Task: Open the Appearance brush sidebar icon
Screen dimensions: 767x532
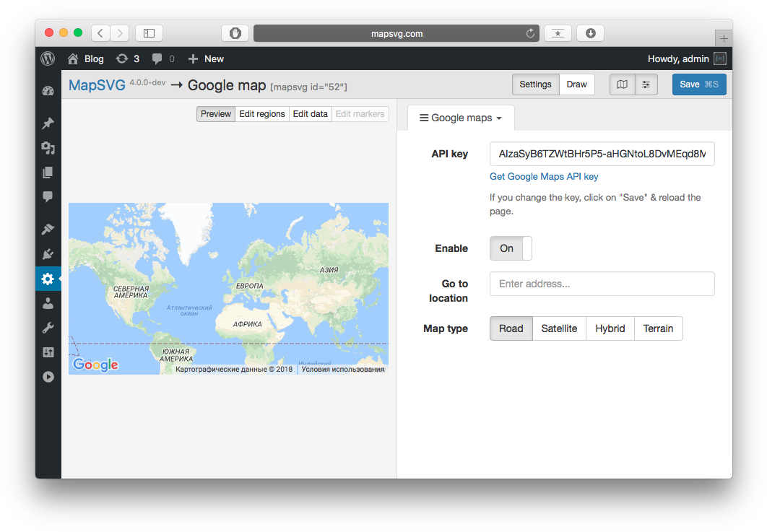Action: tap(48, 229)
